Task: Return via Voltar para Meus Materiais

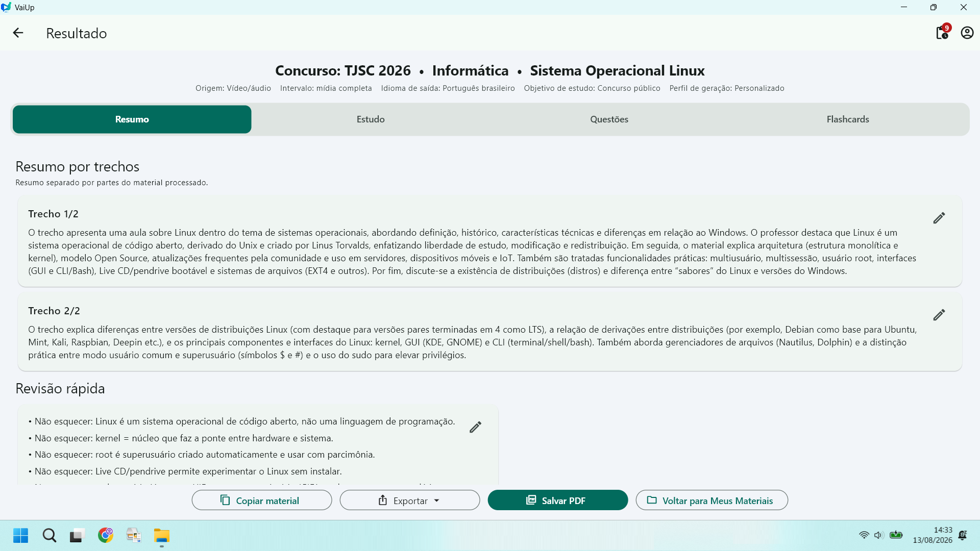Action: [x=712, y=500]
